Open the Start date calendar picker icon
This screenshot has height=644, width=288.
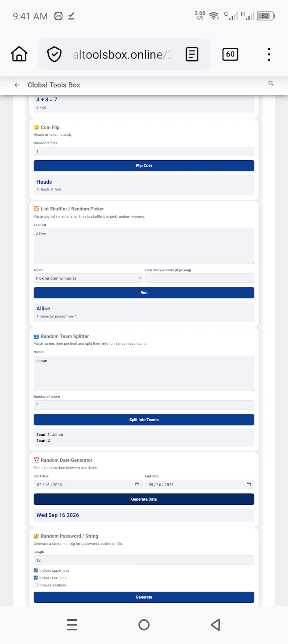tap(137, 484)
